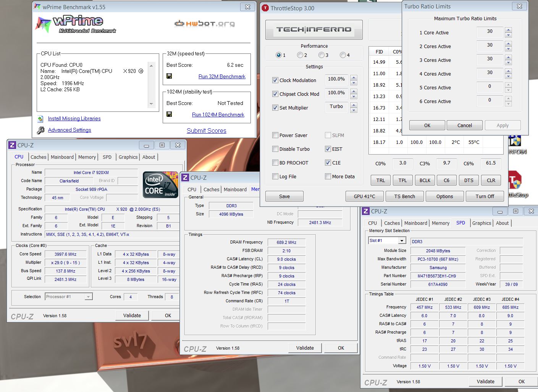Viewport: 538px width, 392px height.
Task: Click the 6 Cores Active ratio field
Action: tap(490, 100)
